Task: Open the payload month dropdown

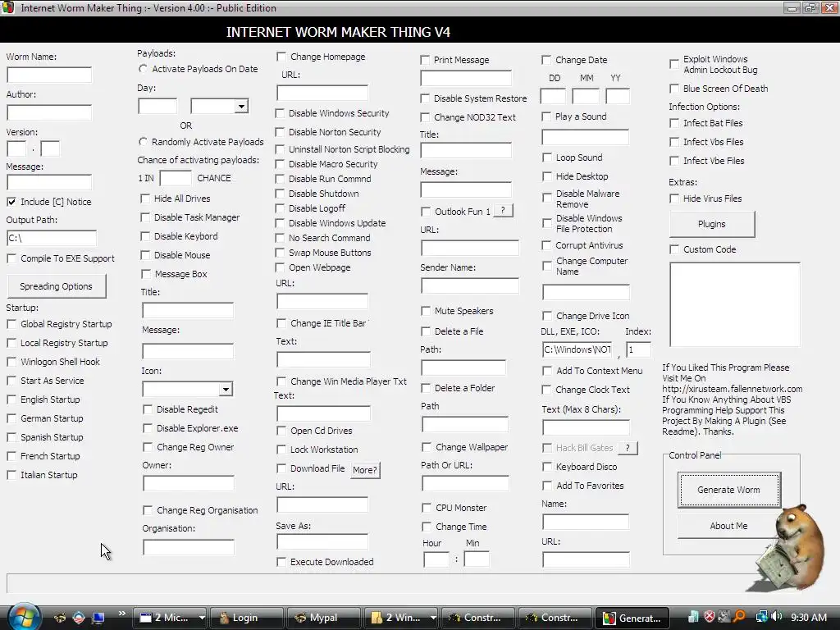Action: 242,106
